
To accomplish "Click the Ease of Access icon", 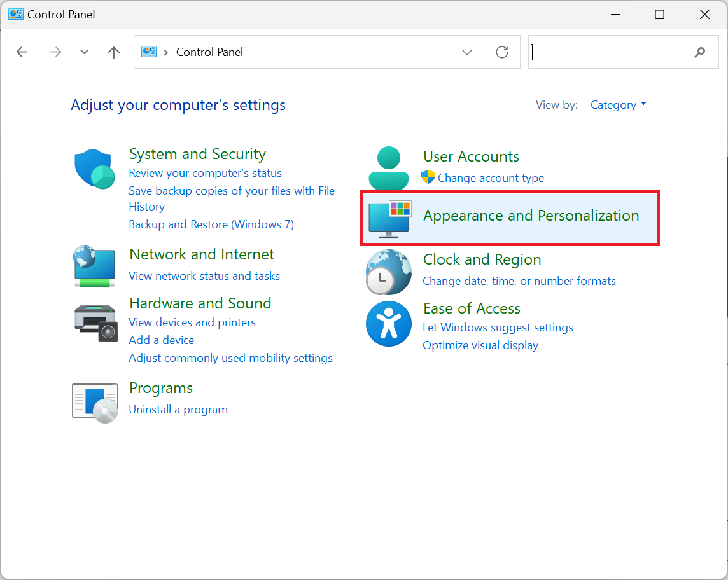I will click(389, 324).
